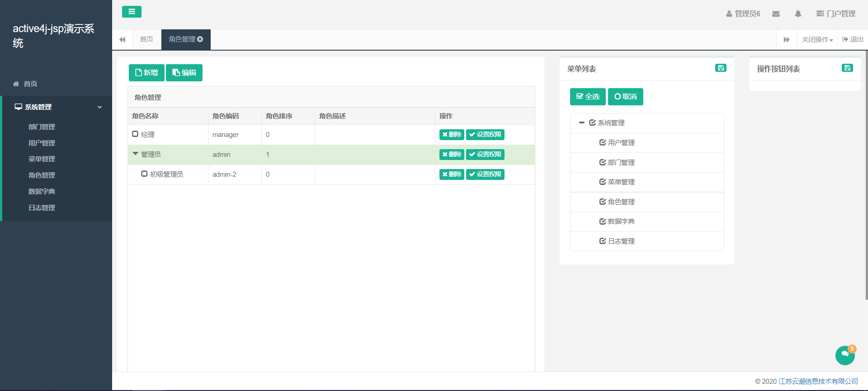Viewport: 868px width, 391px height.
Task: Collapse 系统管理 sidebar chevron
Action: coord(100,107)
